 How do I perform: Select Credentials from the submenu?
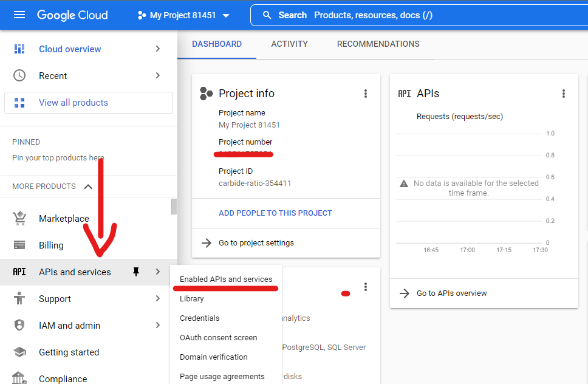click(x=199, y=318)
